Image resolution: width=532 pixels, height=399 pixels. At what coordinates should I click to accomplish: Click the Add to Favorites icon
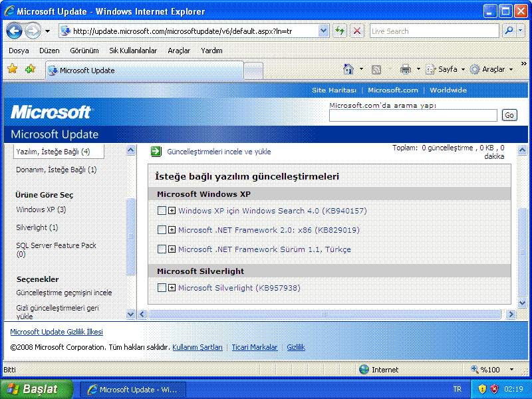pyautogui.click(x=30, y=69)
